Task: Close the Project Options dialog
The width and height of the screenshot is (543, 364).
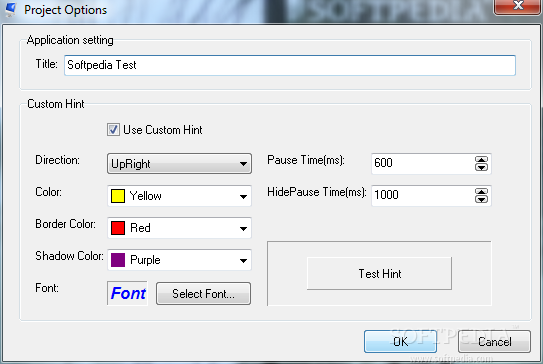Action: click(x=517, y=6)
